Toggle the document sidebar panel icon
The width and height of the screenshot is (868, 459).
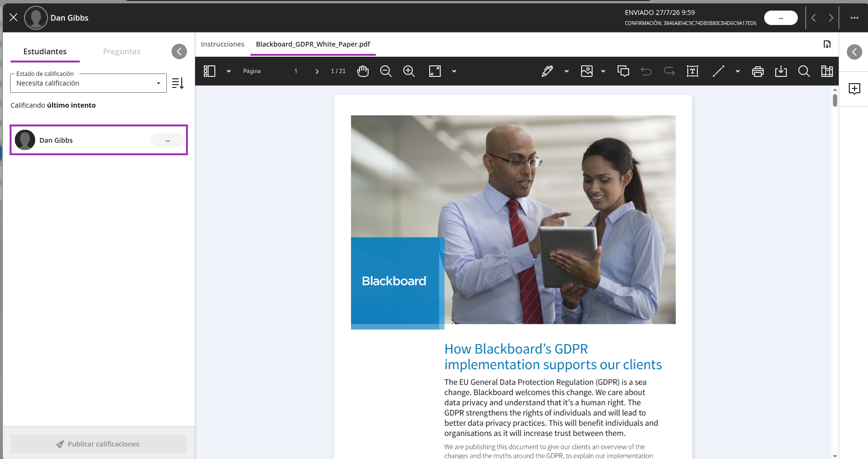click(x=210, y=71)
